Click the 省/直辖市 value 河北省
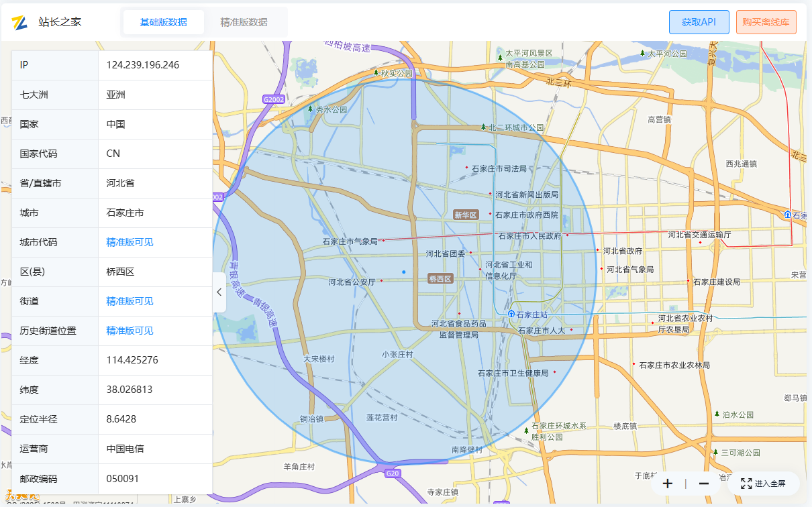Screen dimensions: 812x507 pyautogui.click(x=120, y=183)
